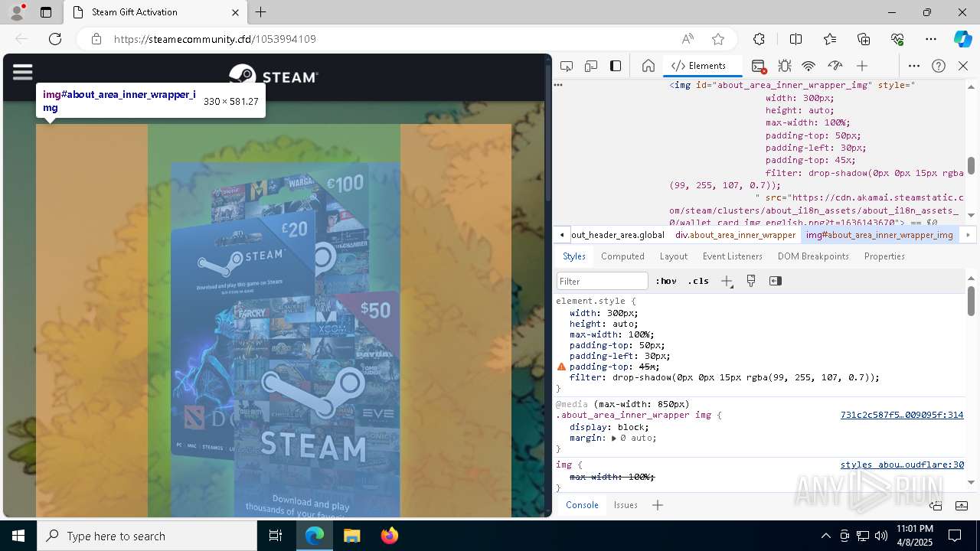The height and width of the screenshot is (551, 980).
Task: Click the taskbar search box
Action: (147, 536)
